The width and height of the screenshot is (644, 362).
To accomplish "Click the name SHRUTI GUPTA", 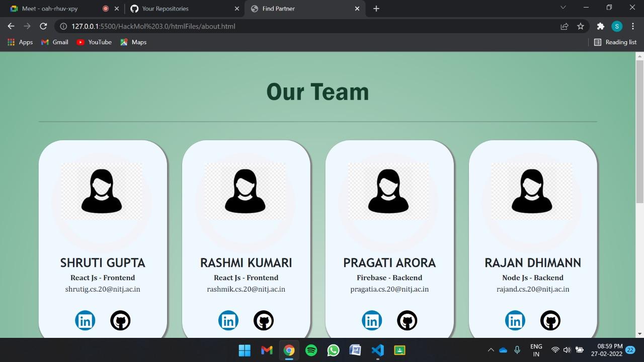I will [x=103, y=263].
